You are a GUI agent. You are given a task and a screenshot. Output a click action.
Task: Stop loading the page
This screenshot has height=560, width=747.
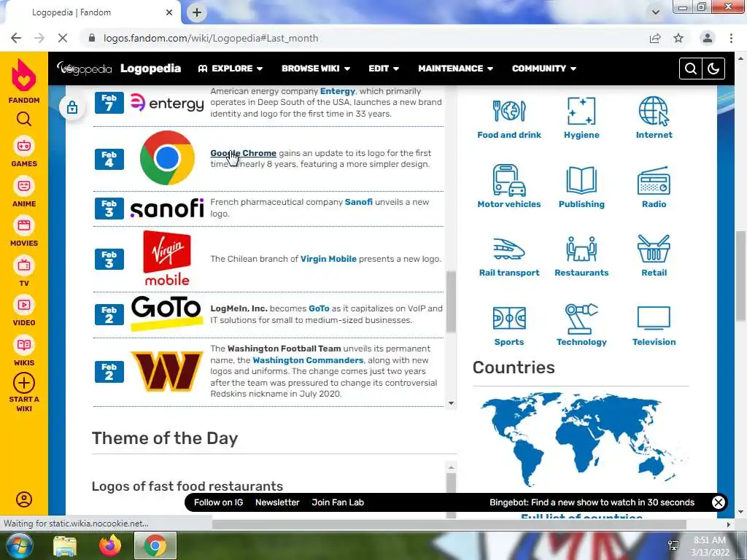point(63,38)
